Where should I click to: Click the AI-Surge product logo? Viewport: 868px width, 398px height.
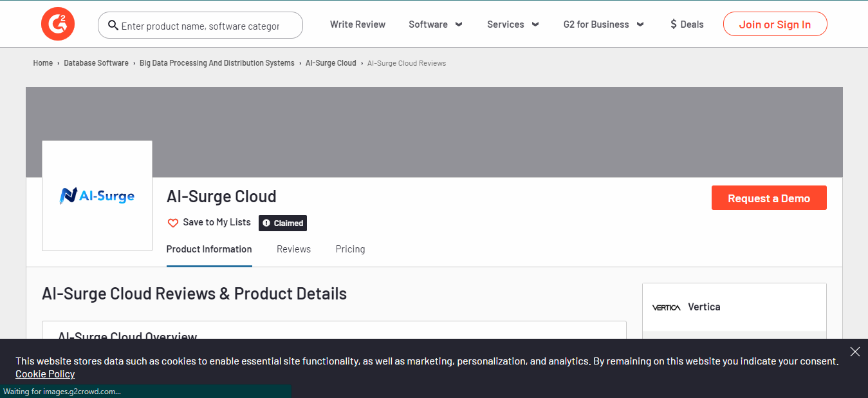pyautogui.click(x=97, y=196)
